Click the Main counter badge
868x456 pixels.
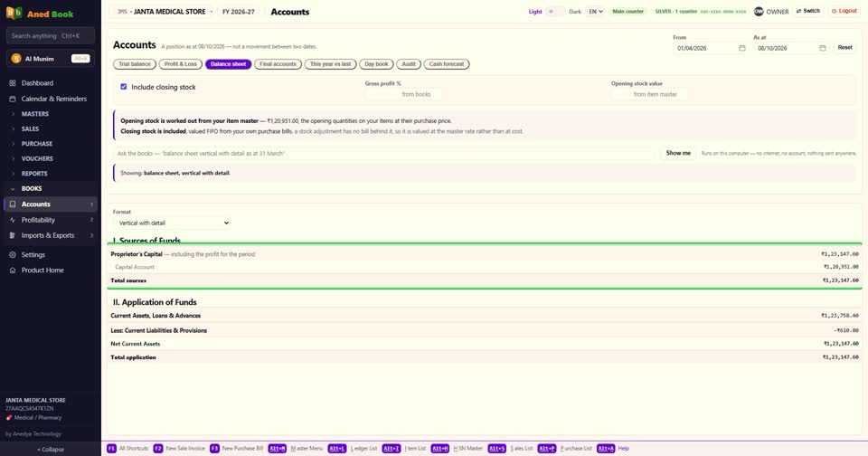[x=627, y=11]
